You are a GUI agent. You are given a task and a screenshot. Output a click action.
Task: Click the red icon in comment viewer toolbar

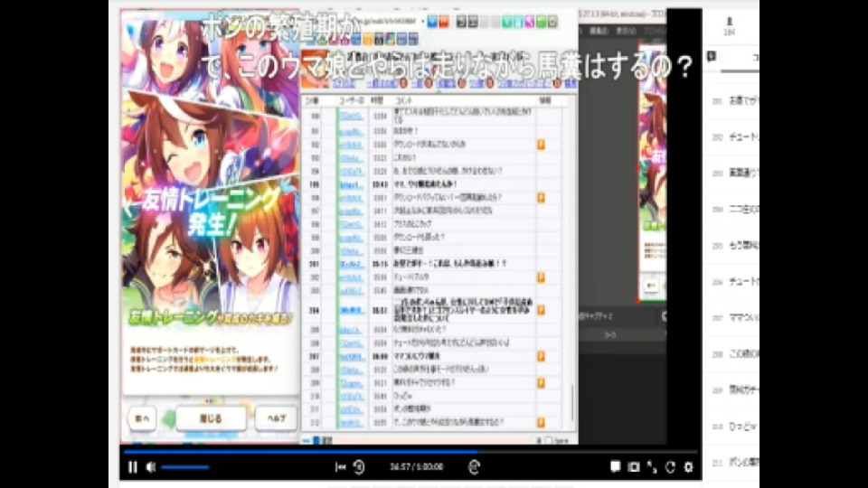(x=443, y=22)
